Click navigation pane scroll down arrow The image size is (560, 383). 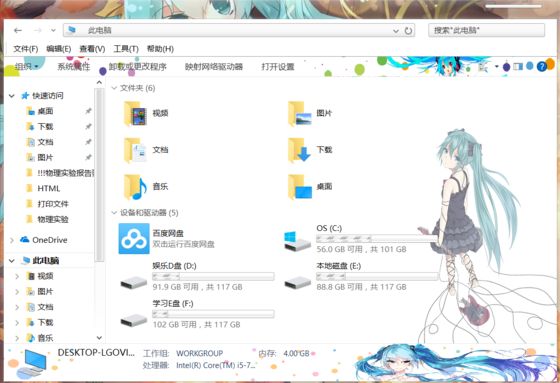point(99,338)
